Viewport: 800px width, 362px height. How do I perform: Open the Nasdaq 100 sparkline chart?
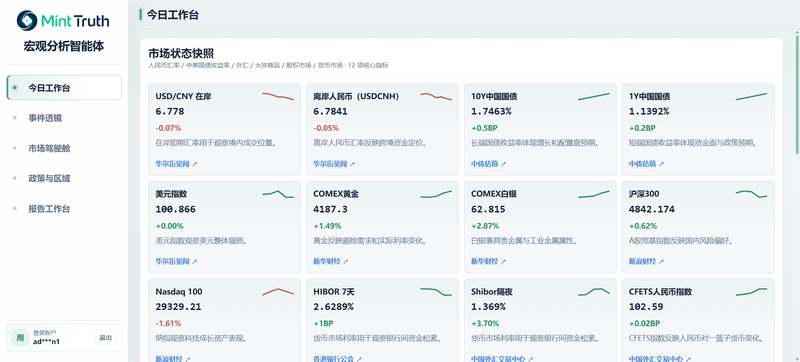(x=278, y=292)
